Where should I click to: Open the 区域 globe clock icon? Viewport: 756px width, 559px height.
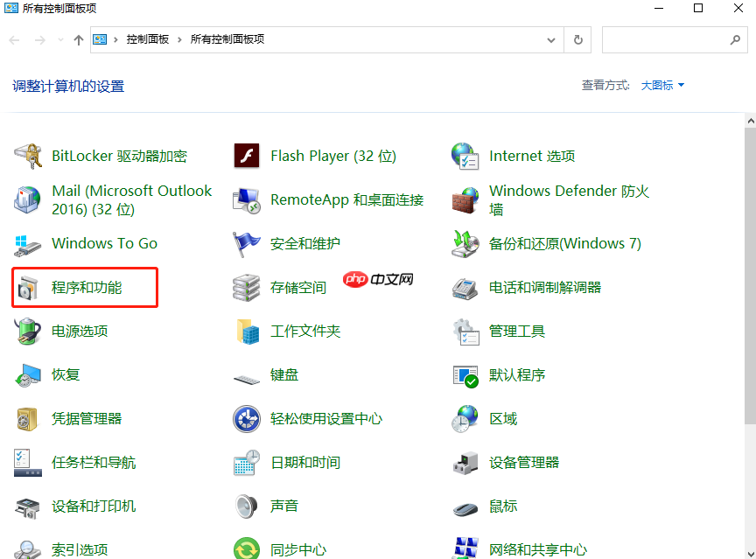[465, 419]
